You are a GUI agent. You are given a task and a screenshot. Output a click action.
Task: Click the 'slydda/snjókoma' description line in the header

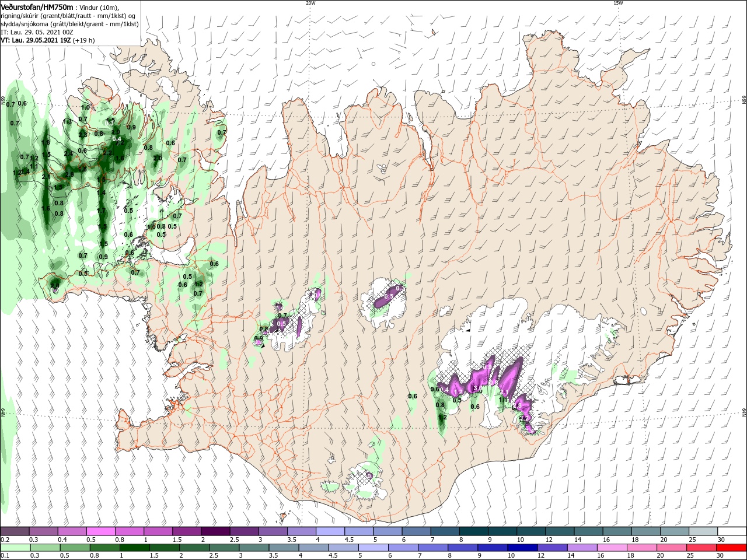pos(69,24)
